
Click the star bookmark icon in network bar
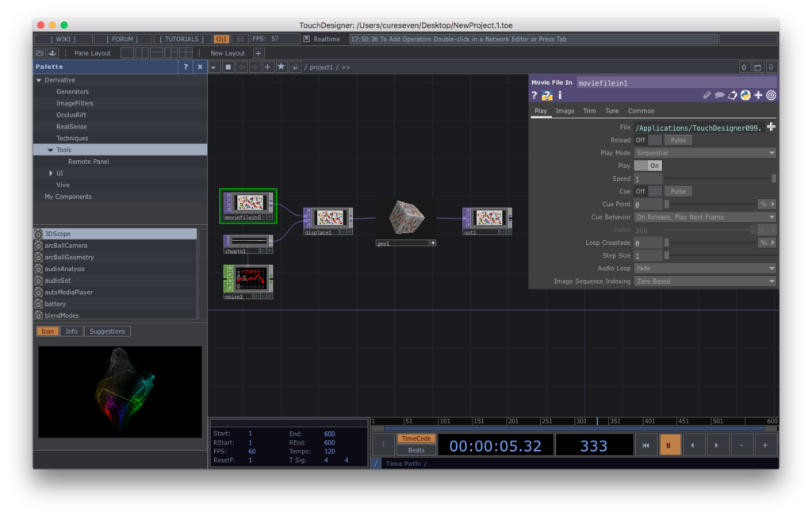282,67
